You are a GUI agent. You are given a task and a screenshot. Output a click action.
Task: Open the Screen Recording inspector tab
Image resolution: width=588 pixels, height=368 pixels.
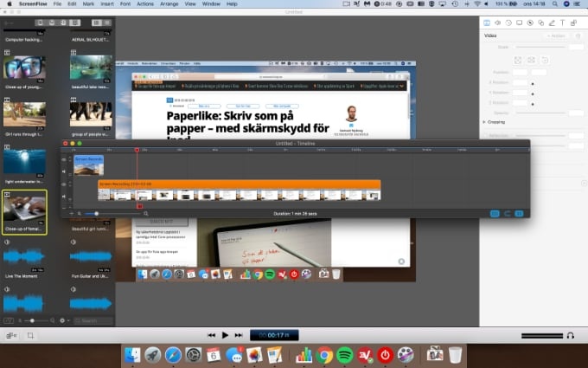pos(520,23)
